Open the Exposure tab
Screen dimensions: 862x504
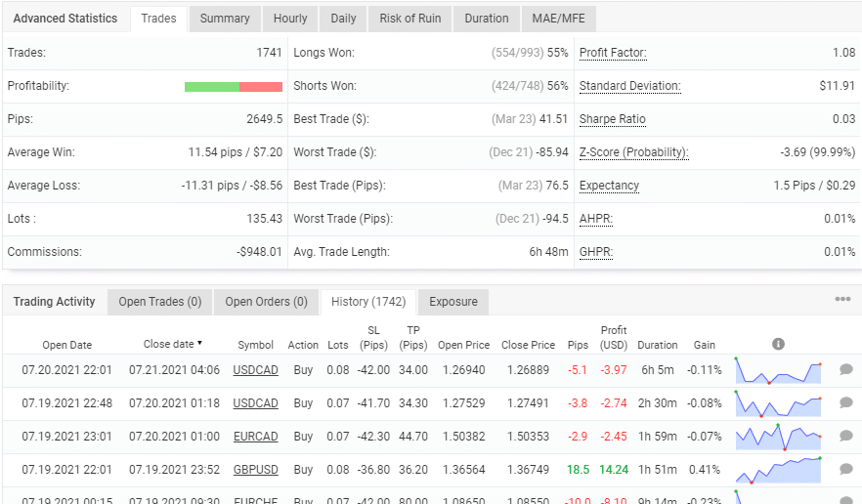pos(453,302)
